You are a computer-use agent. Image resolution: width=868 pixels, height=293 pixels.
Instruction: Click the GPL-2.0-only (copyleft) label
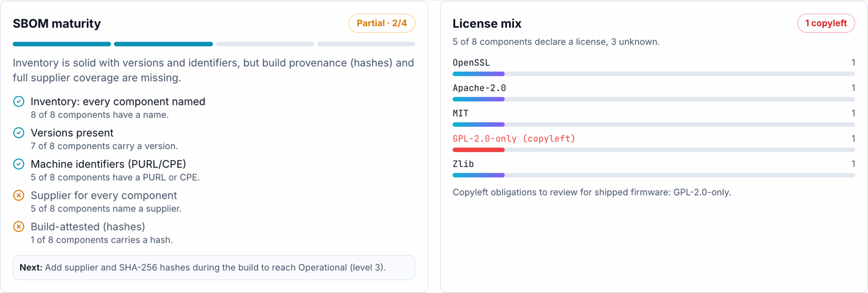point(514,138)
